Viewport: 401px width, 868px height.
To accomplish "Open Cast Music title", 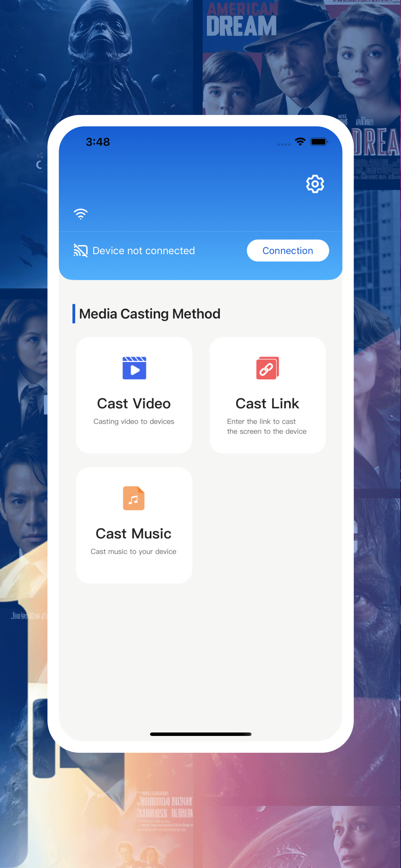I will (x=133, y=533).
